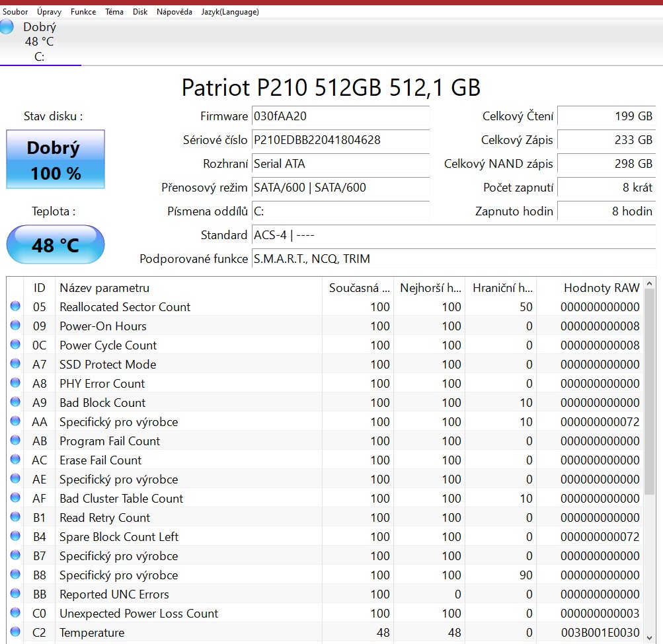Image resolution: width=663 pixels, height=644 pixels.
Task: Click the blue status orb beside Reallocated Sector Count
Action: (15, 306)
